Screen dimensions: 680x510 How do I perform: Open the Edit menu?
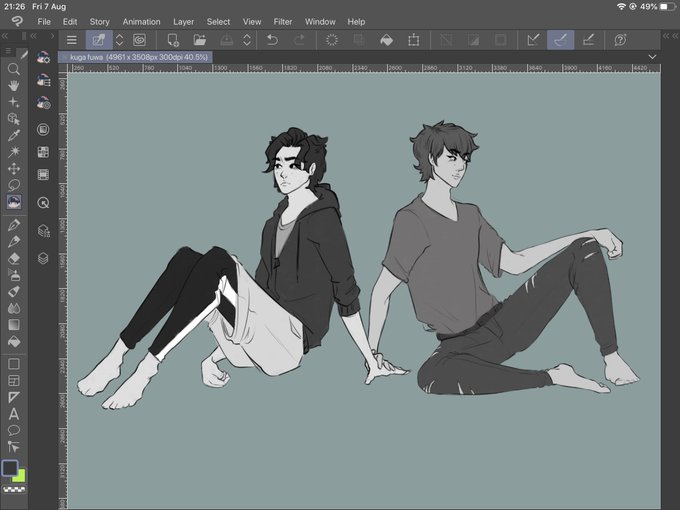70,22
